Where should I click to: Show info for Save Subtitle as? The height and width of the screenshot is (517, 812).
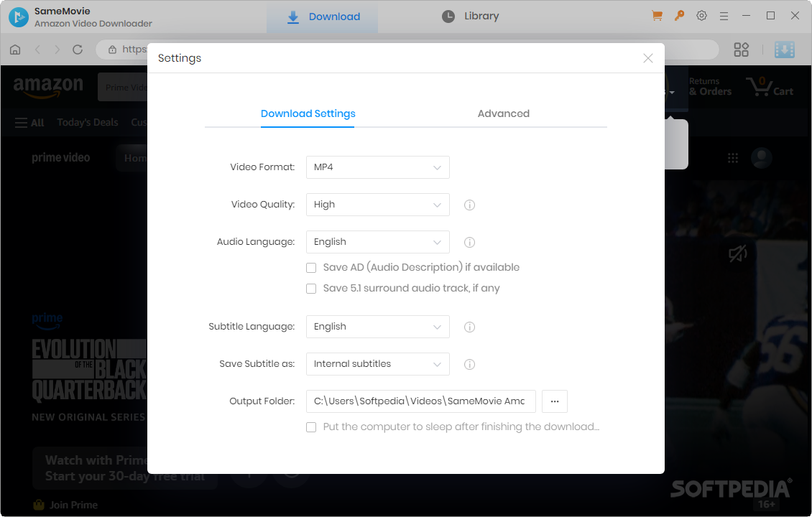470,364
